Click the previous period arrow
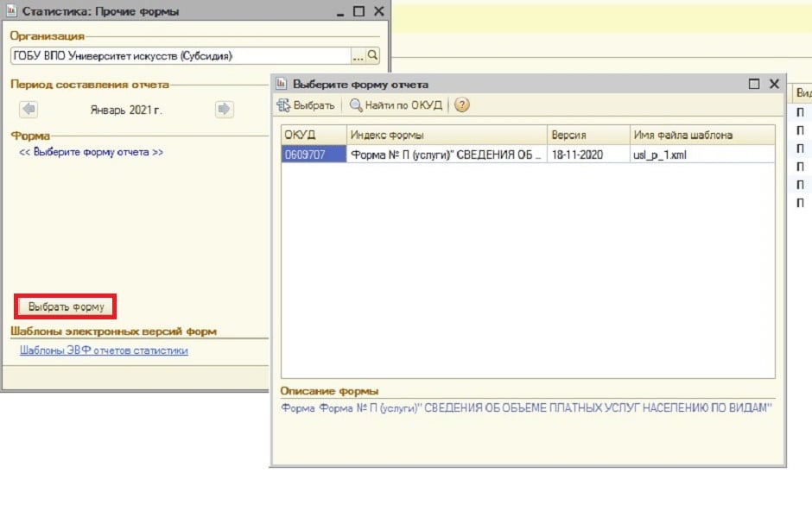The width and height of the screenshot is (812, 505). [x=29, y=109]
